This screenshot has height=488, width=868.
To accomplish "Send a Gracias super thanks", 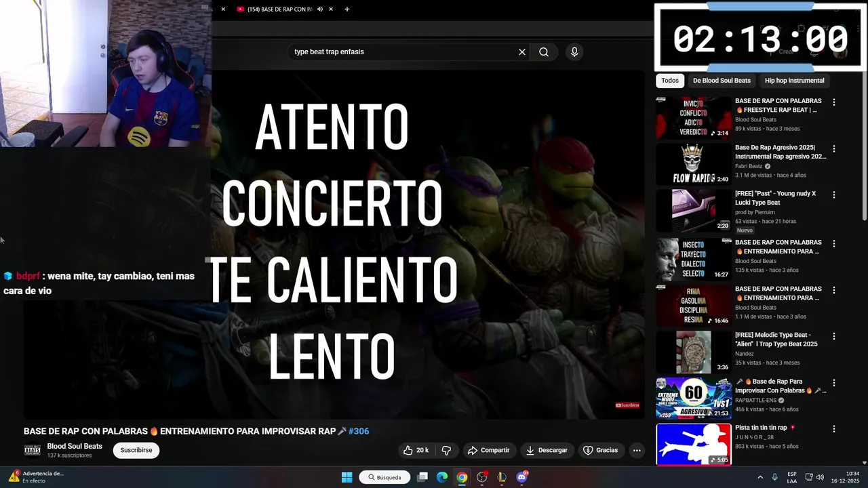I will click(601, 450).
